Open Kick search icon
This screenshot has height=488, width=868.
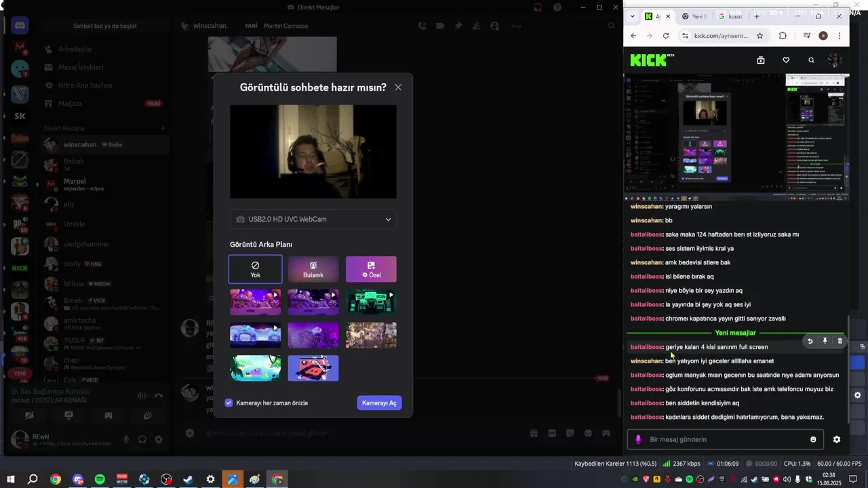(811, 60)
